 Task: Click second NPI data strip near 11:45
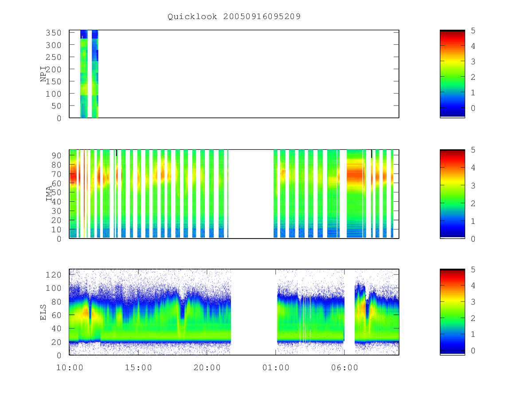pyautogui.click(x=95, y=74)
